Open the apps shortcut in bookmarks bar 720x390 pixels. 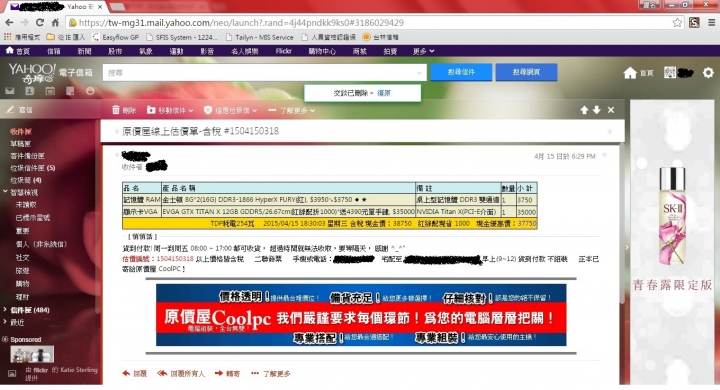click(x=22, y=37)
